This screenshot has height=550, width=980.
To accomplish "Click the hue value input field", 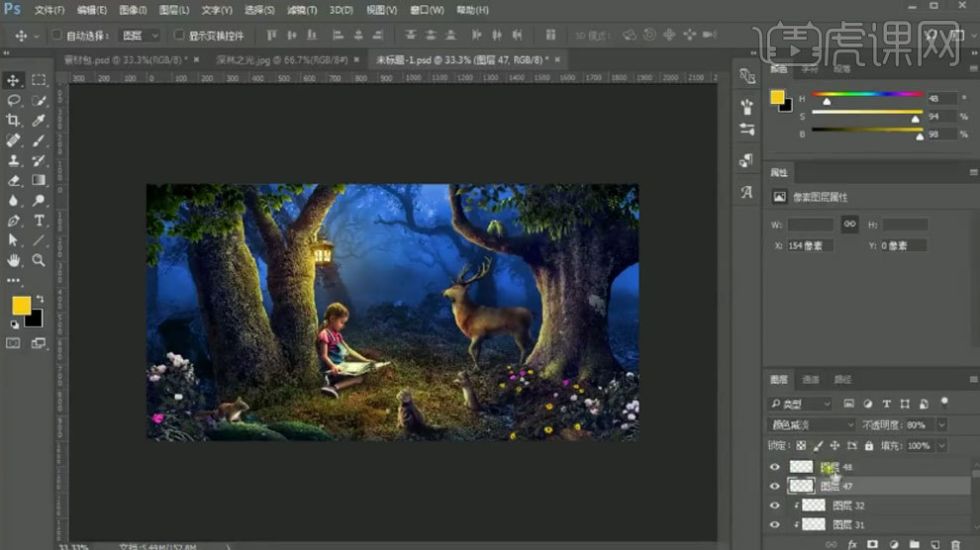I will click(941, 99).
